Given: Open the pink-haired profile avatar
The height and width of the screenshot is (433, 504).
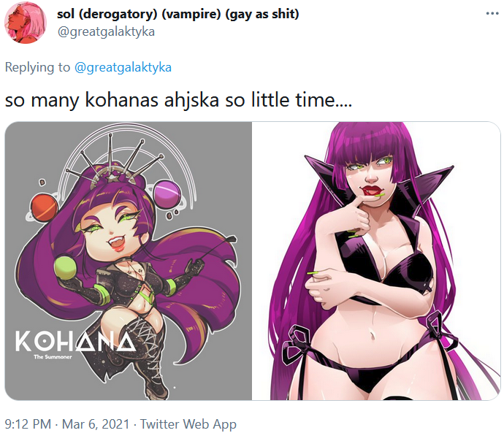Looking at the screenshot, I should [x=26, y=23].
